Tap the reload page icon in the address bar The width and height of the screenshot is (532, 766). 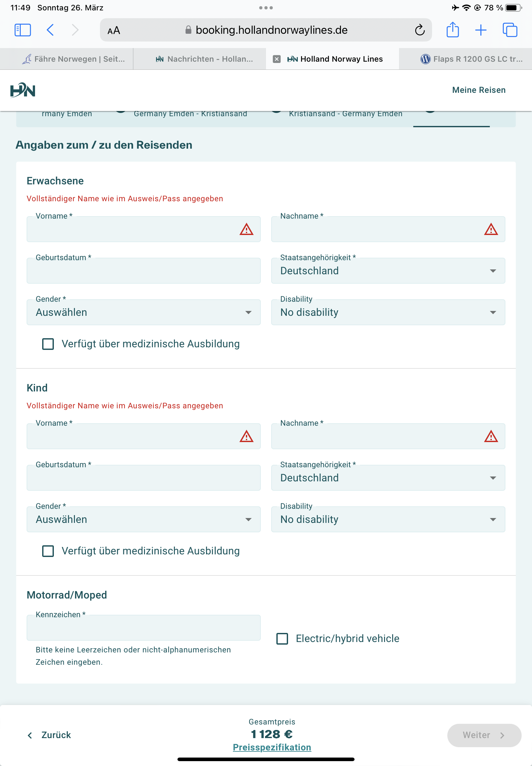click(419, 30)
